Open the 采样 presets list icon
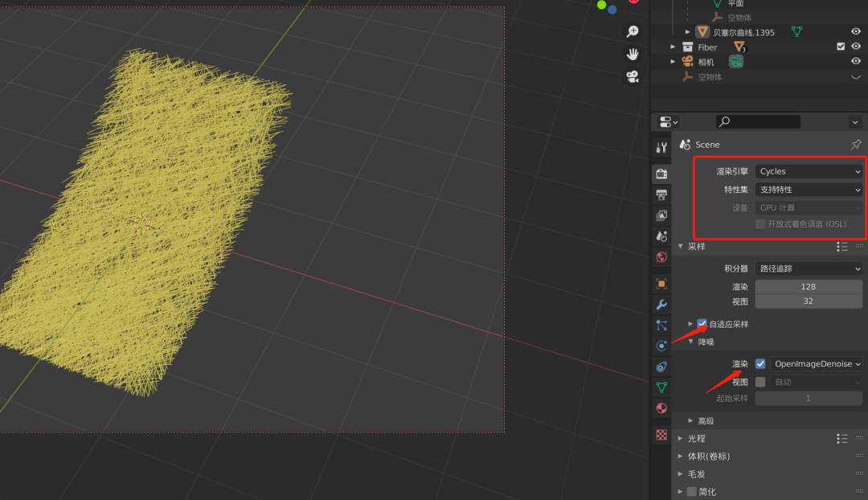Image resolution: width=868 pixels, height=500 pixels. coord(842,247)
